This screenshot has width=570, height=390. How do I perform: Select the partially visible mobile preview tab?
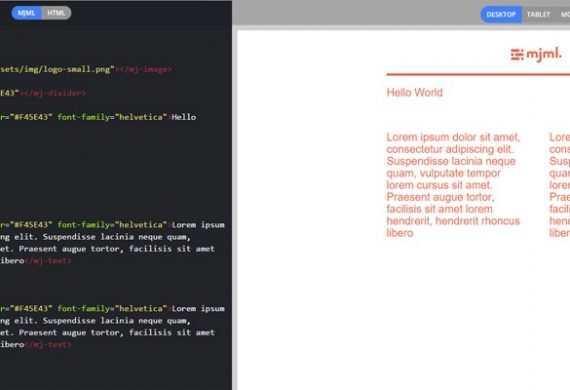click(x=564, y=15)
